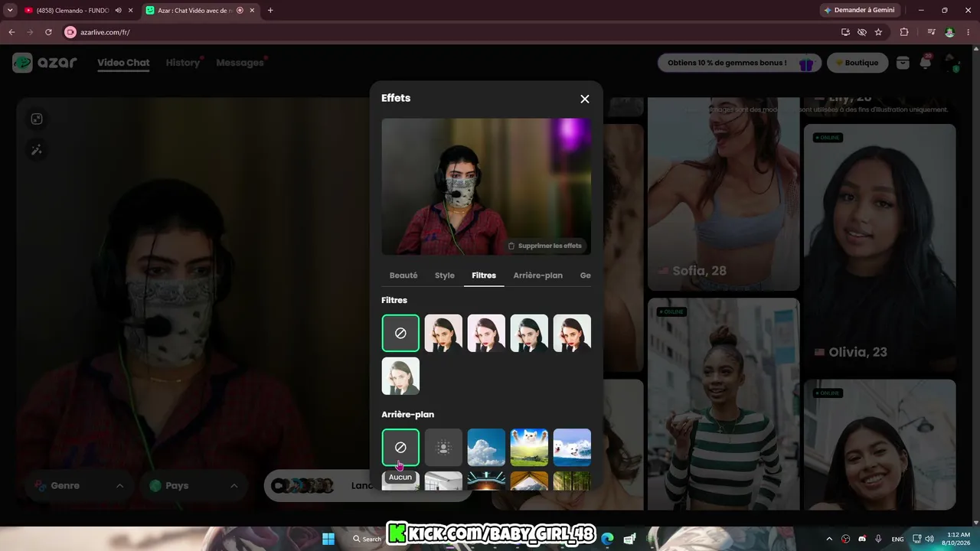The image size is (980, 551).
Task: Open a new browser tab
Action: coord(270,11)
